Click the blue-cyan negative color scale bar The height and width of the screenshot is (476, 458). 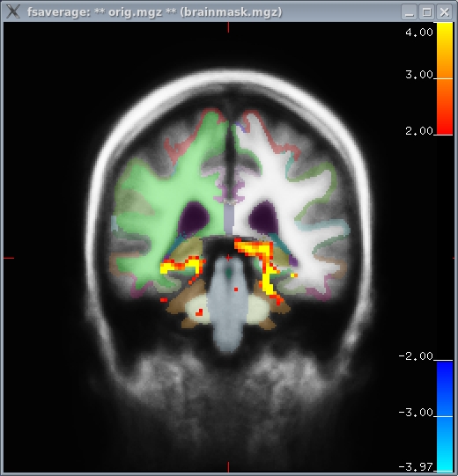[445, 416]
